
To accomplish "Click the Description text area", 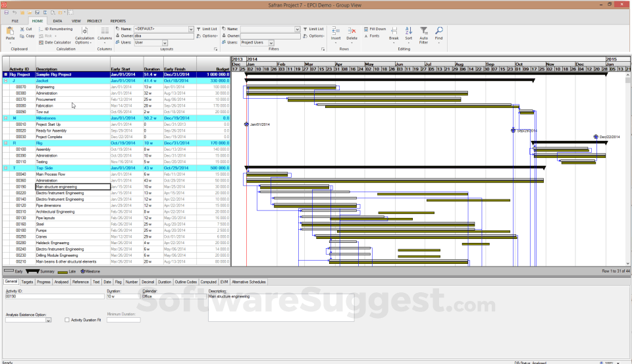I will (281, 307).
